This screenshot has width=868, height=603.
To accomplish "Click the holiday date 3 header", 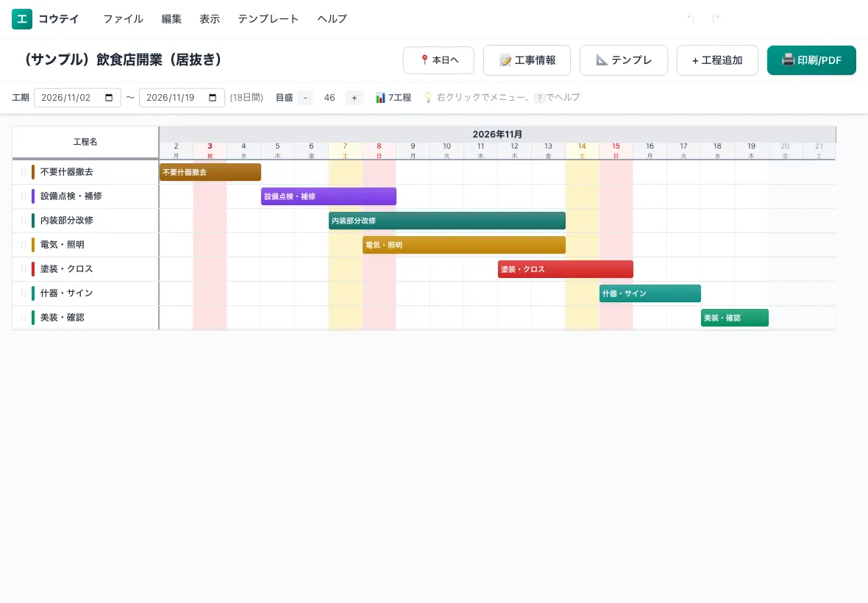I will coord(210,151).
